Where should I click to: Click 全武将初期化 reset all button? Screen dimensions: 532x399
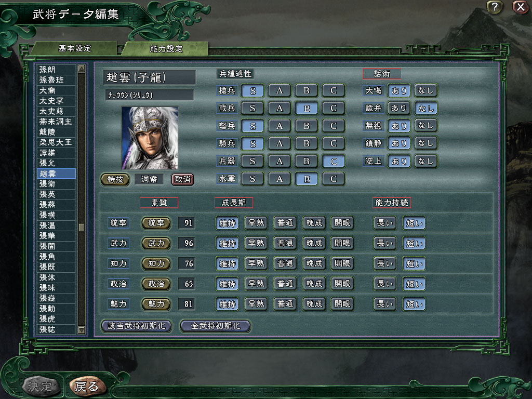pyautogui.click(x=216, y=326)
